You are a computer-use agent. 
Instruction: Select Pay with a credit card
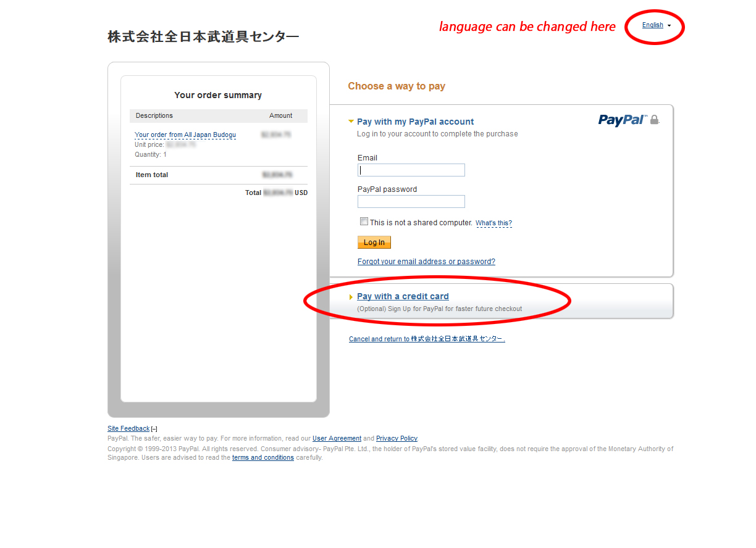point(403,296)
